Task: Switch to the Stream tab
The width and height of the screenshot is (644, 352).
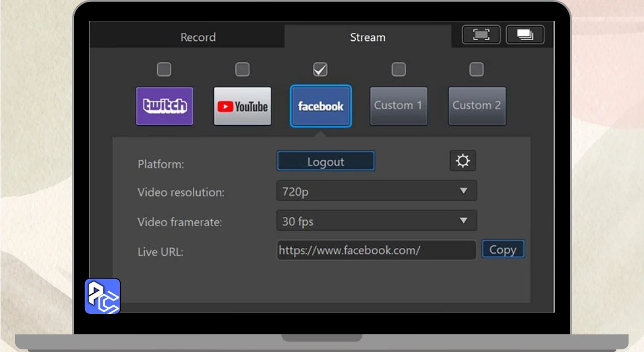Action: [x=367, y=37]
